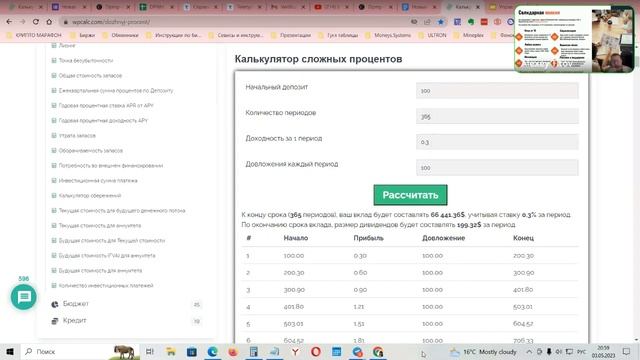Open the Бюджет category in sidebar

(76, 304)
